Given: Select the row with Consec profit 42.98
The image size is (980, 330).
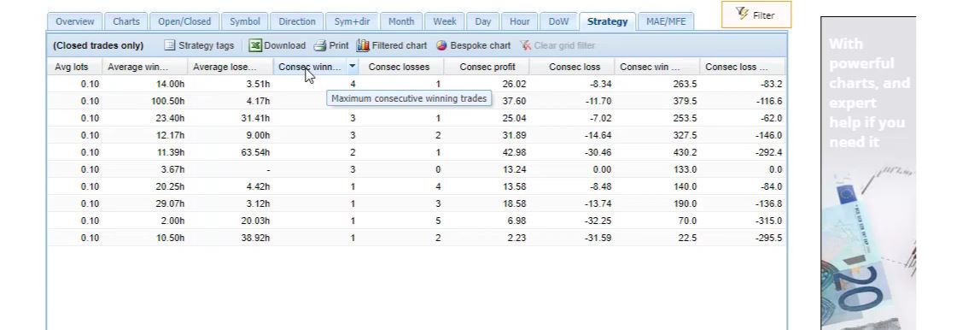Looking at the screenshot, I should [x=417, y=152].
